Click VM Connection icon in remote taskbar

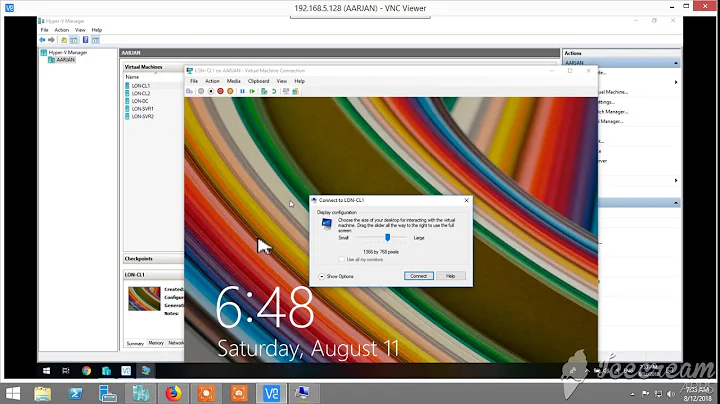[146, 370]
